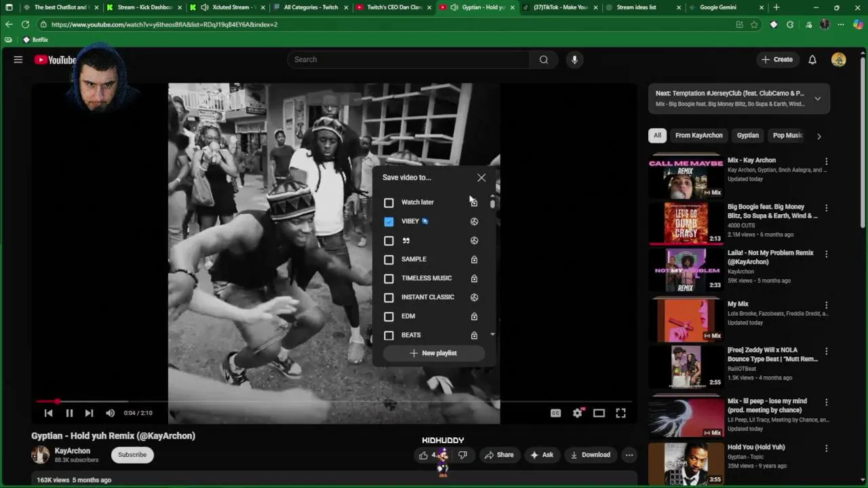The image size is (868, 488).
Task: Open browser three-dot menu
Action: pos(841,24)
